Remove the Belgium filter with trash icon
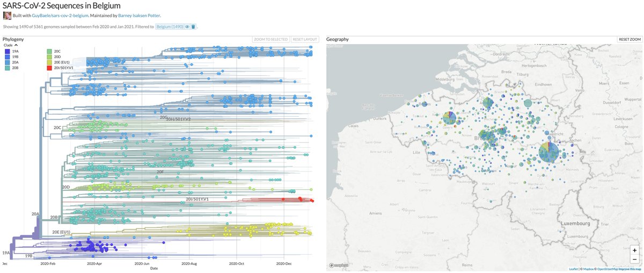 pos(194,26)
